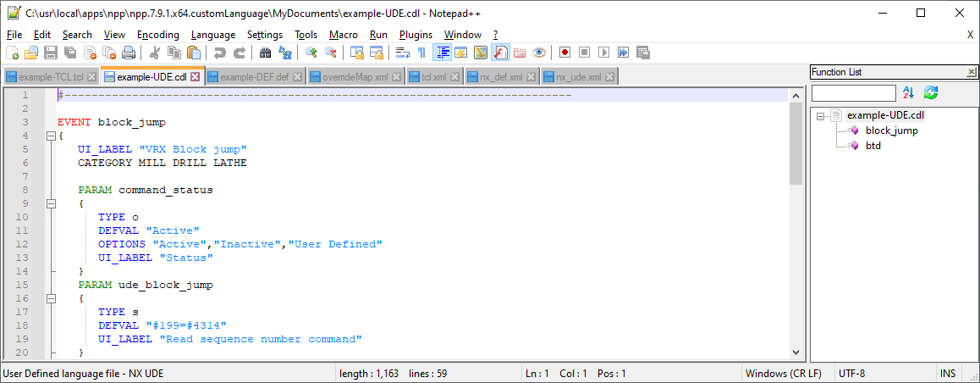Click the Save All toolbar icon
The width and height of the screenshot is (980, 383).
coord(70,53)
